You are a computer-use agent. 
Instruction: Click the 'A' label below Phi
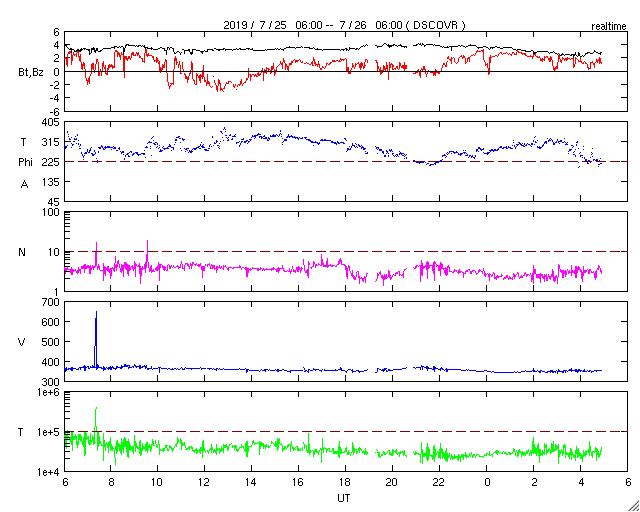point(24,185)
